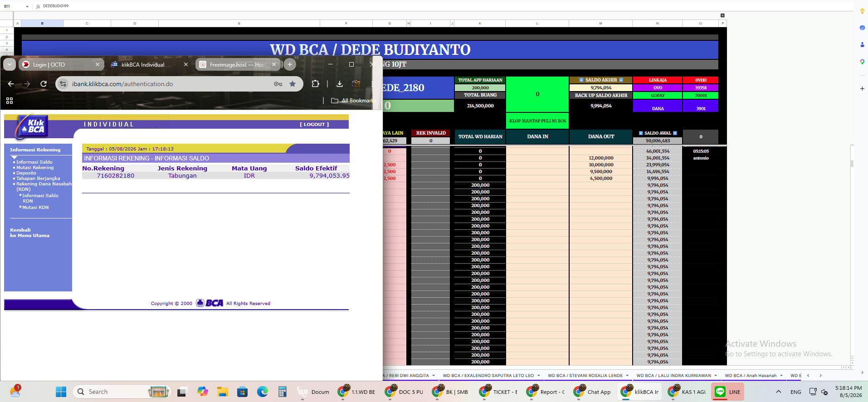
Task: Open the Chrome downloads icon
Action: [x=340, y=84]
